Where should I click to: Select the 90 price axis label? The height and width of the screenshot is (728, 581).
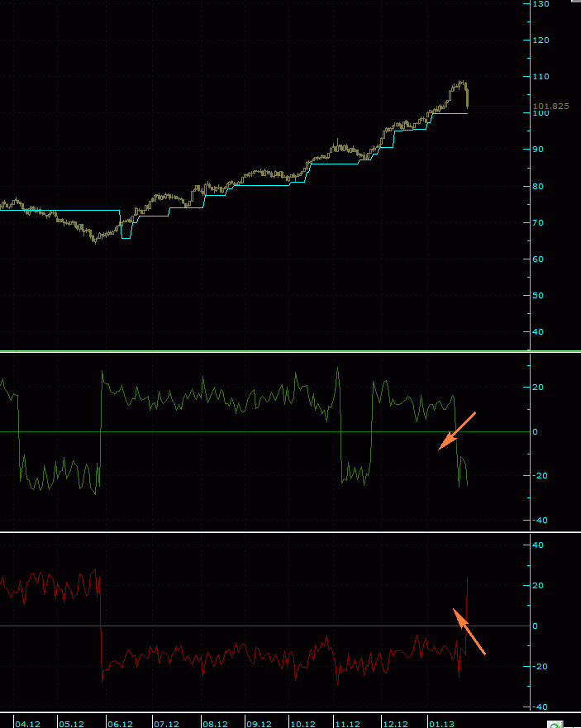(538, 149)
